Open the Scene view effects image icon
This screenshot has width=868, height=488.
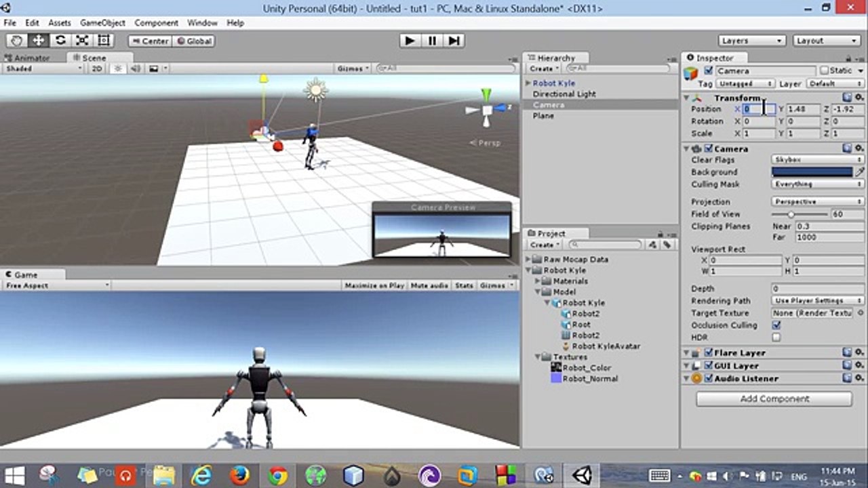click(154, 68)
